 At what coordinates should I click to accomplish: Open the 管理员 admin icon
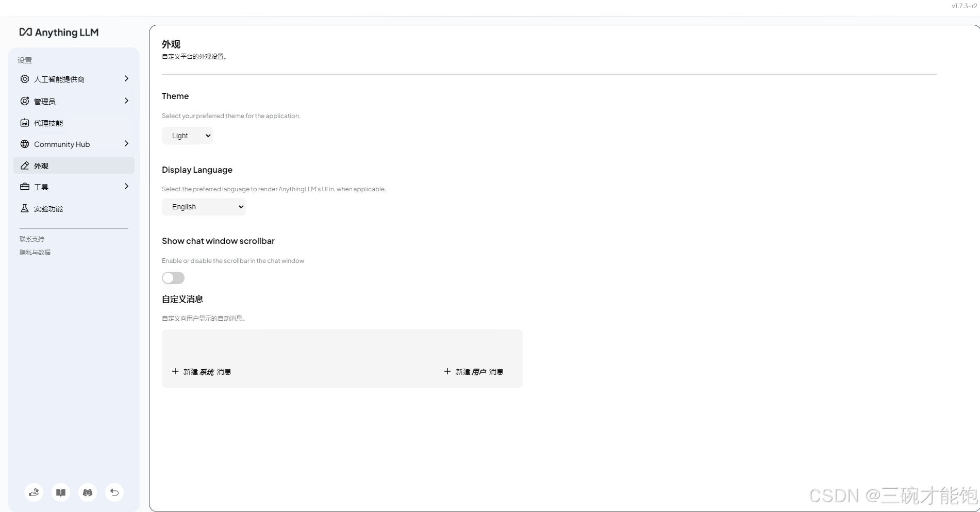tap(24, 101)
